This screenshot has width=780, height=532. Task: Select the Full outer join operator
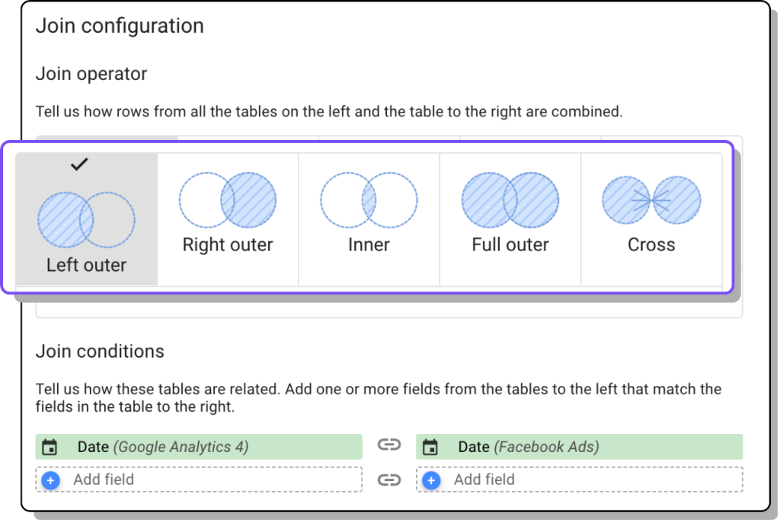[x=510, y=217]
